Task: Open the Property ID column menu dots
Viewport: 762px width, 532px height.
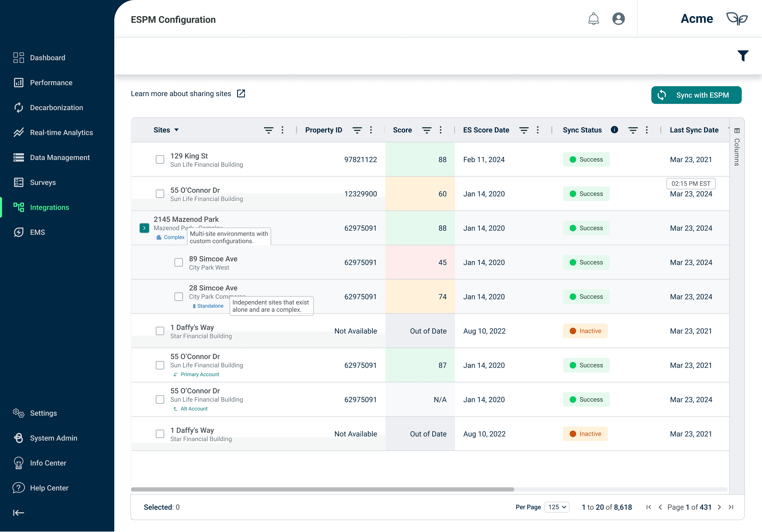Action: coord(371,130)
